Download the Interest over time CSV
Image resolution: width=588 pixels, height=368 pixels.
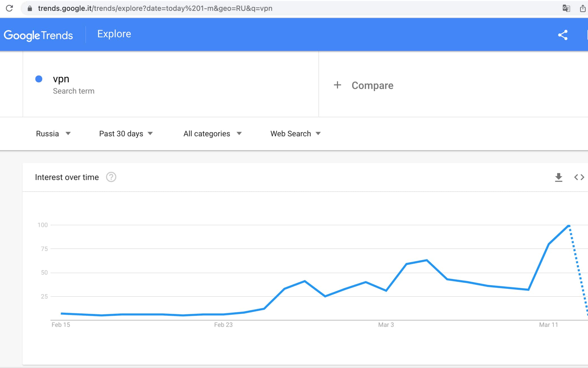tap(558, 177)
